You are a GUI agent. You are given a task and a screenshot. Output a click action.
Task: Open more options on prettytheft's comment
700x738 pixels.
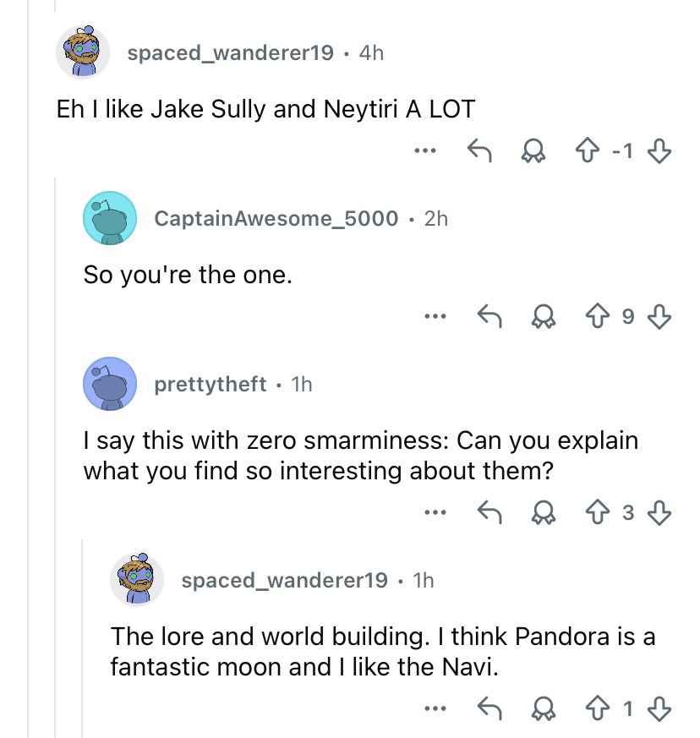[x=435, y=512]
